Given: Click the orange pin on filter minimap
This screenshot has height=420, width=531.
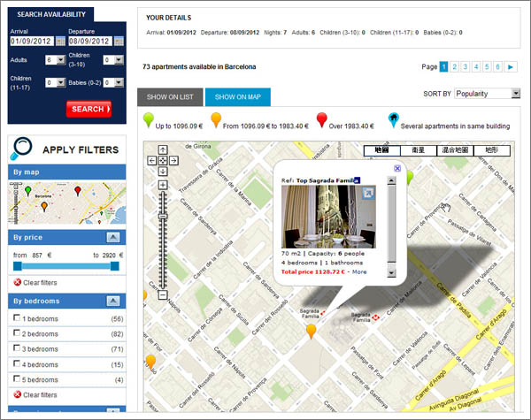Looking at the screenshot, I should [44, 206].
